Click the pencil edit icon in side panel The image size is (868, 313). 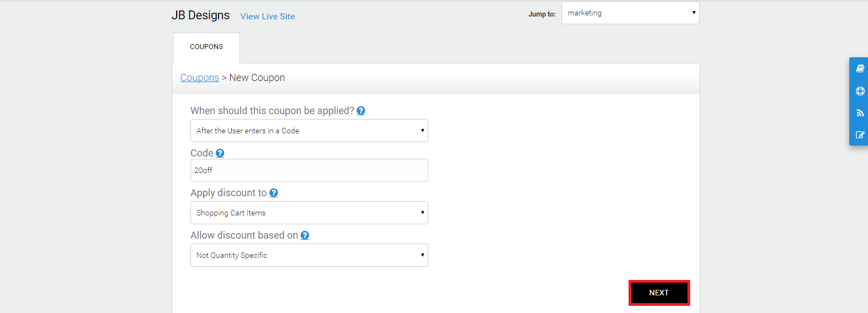tap(860, 135)
